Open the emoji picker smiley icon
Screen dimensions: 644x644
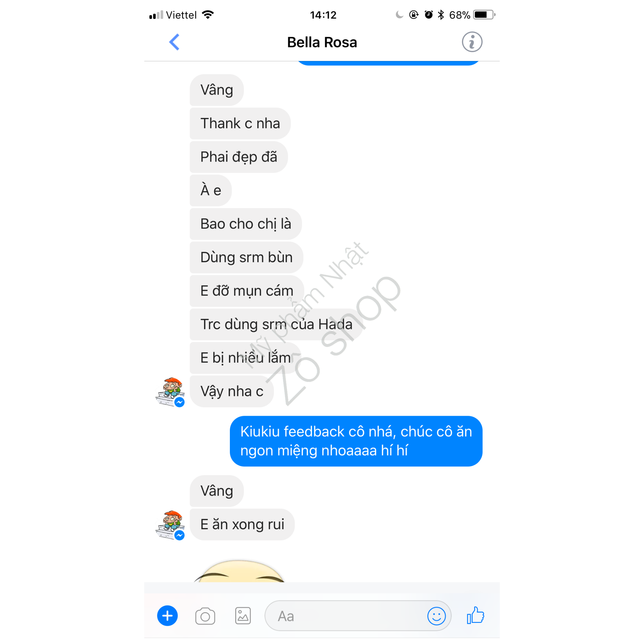[436, 616]
